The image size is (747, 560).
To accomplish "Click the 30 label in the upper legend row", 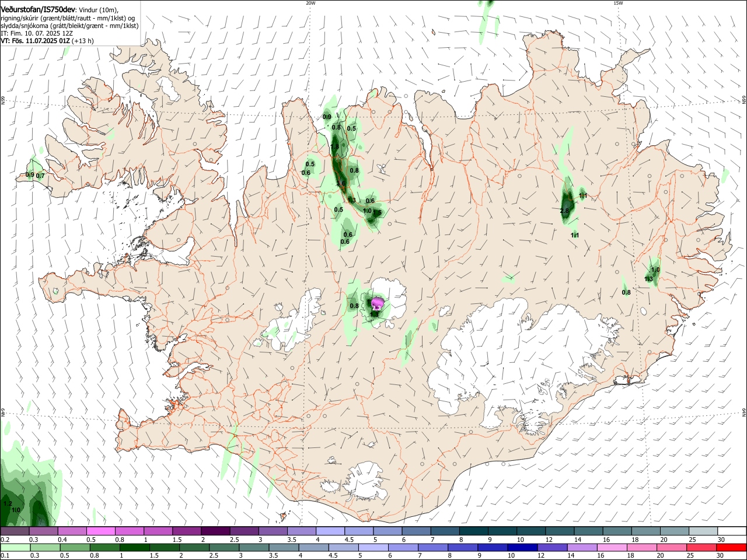I will [721, 540].
